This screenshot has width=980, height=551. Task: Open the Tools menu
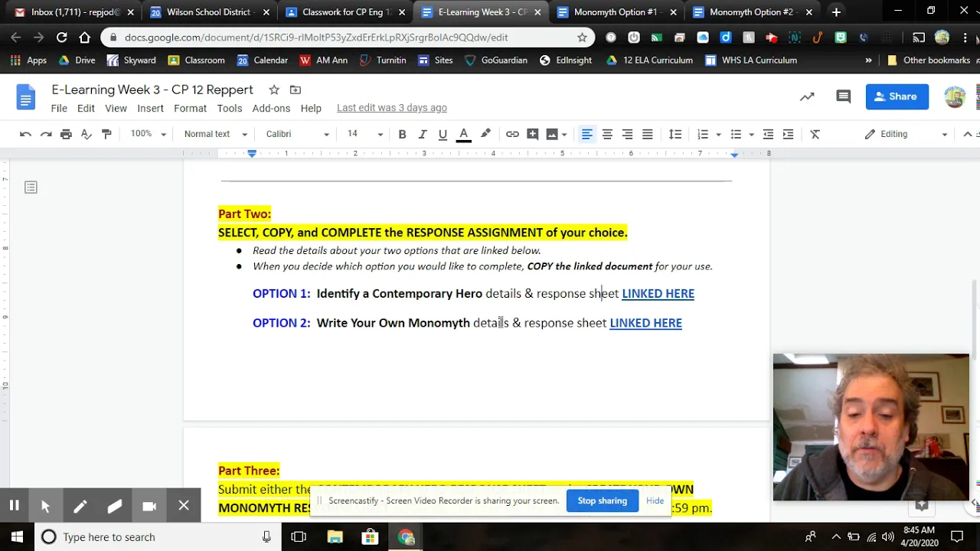click(x=229, y=108)
